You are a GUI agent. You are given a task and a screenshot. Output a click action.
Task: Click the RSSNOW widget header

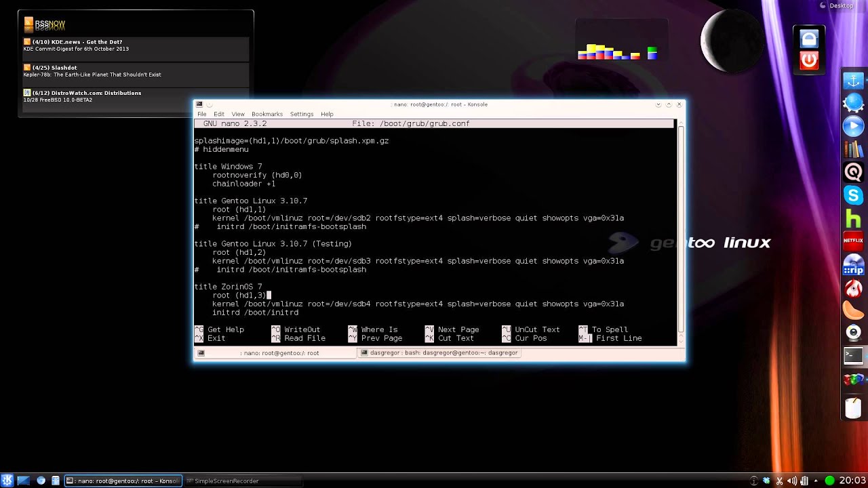pos(45,24)
